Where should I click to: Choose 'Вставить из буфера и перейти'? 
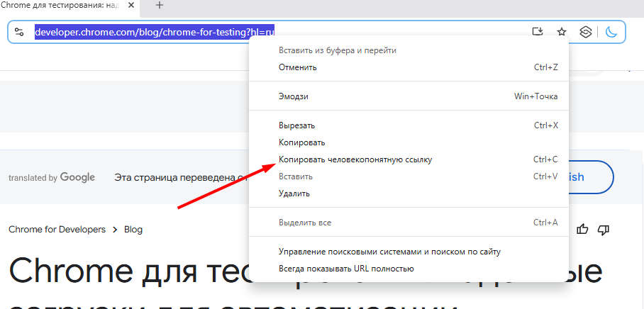click(x=409, y=50)
